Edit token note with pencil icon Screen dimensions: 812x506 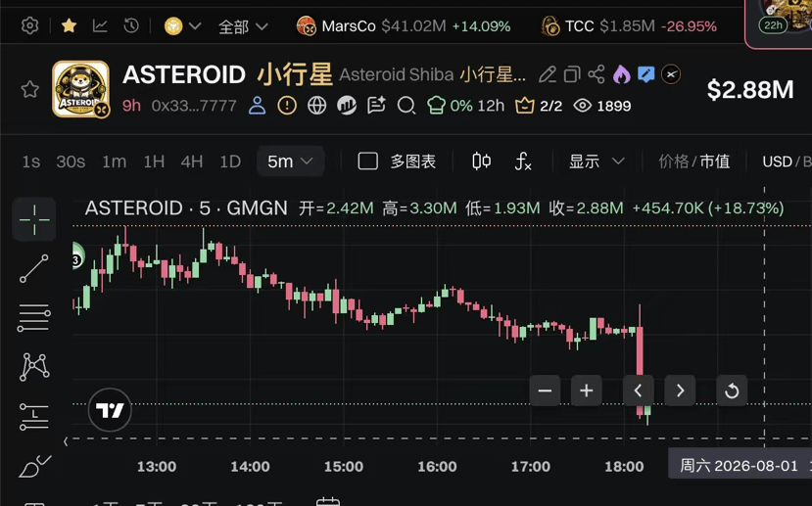(x=547, y=74)
